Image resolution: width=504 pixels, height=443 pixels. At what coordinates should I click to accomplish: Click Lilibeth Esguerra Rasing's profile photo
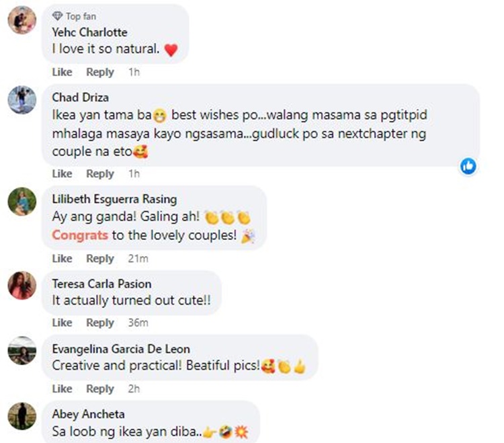click(22, 201)
